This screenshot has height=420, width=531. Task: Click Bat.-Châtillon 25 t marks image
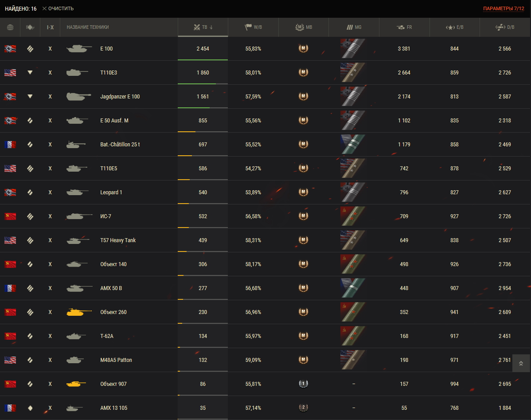coord(353,145)
